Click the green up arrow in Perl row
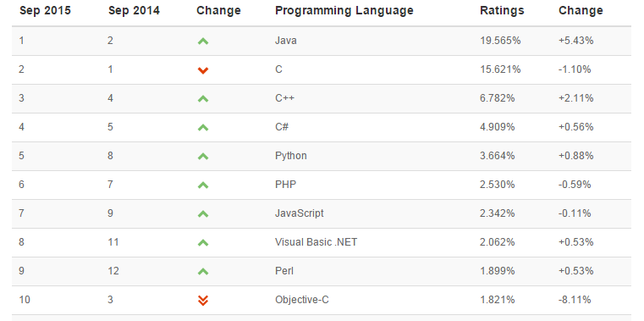Viewport: 644px width, 321px height. [x=203, y=271]
